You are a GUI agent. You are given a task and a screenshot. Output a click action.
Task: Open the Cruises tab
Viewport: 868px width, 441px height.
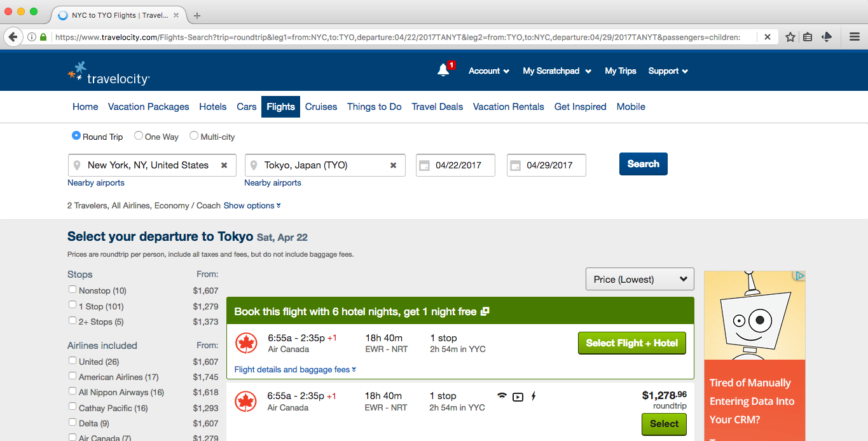pos(321,107)
